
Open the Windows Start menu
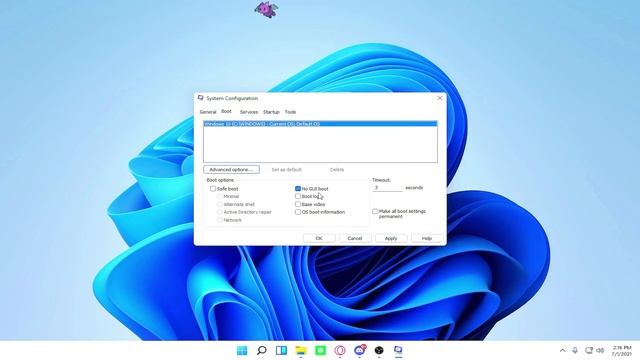[242, 350]
